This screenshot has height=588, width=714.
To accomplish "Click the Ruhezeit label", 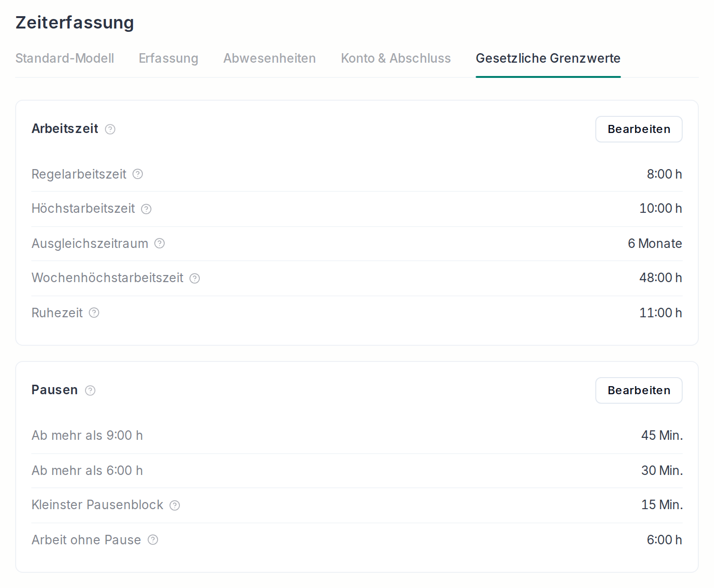I will (x=57, y=313).
